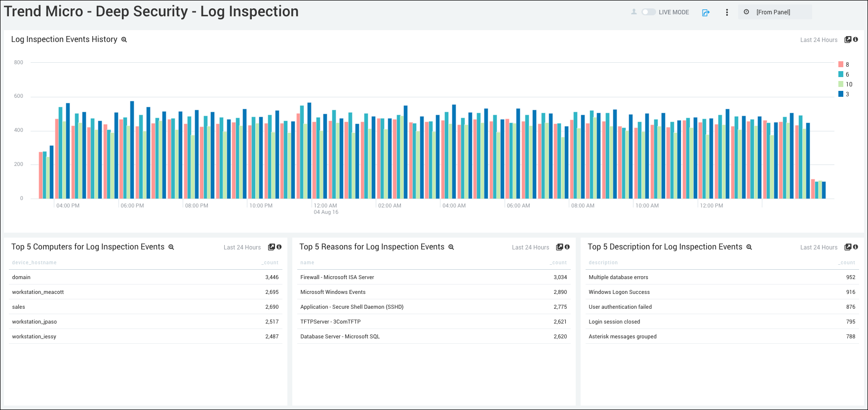Screen dimensions: 868x410
Task: Sort by device_hostname column header
Action: 35,263
